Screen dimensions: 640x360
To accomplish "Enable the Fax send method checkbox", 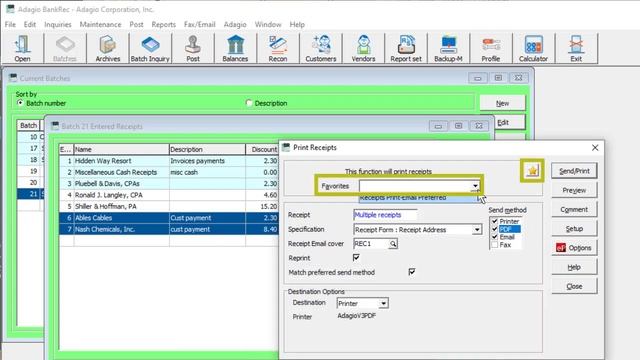I will [x=494, y=245].
